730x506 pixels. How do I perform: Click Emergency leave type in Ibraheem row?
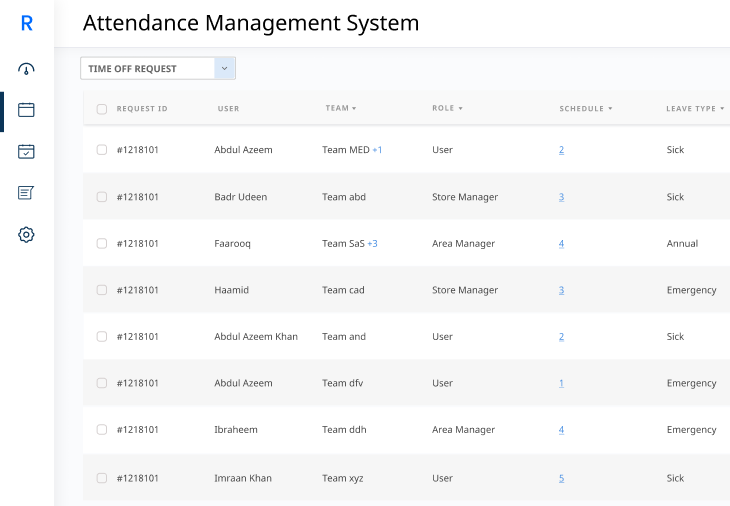tap(691, 430)
